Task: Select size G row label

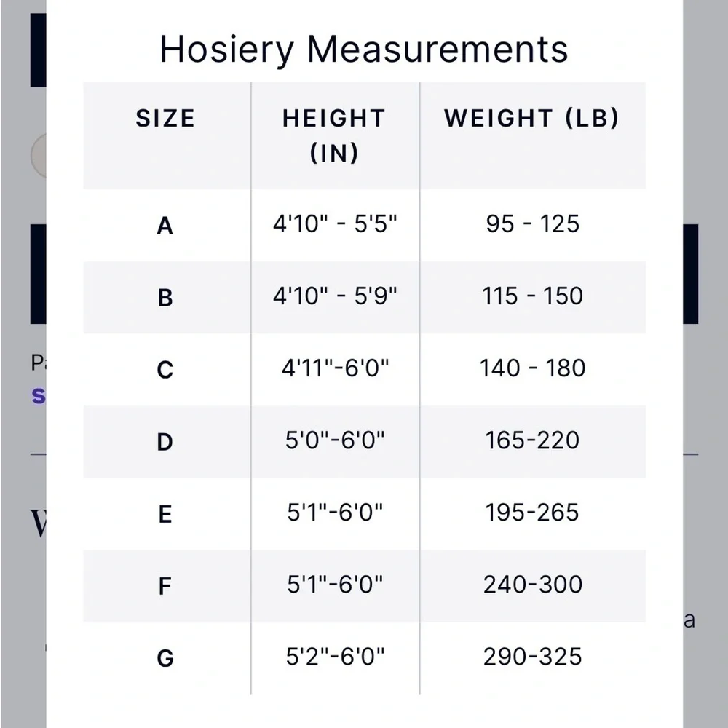Action: [165, 658]
